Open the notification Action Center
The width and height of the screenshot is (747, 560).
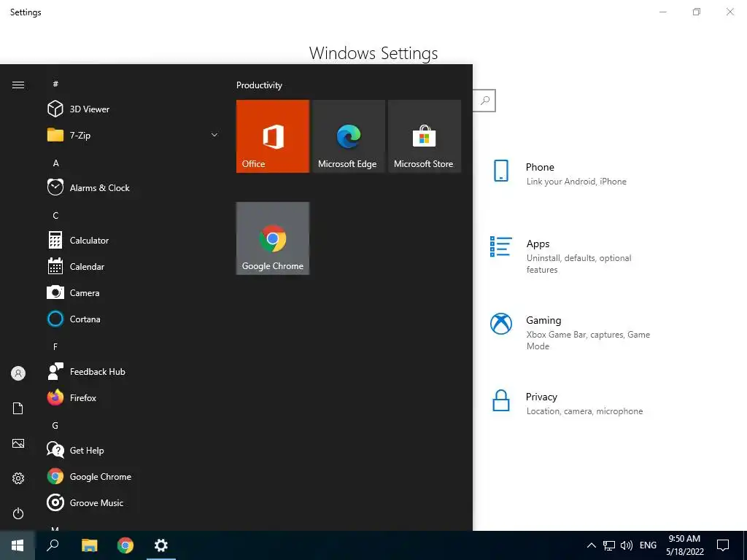point(723,545)
